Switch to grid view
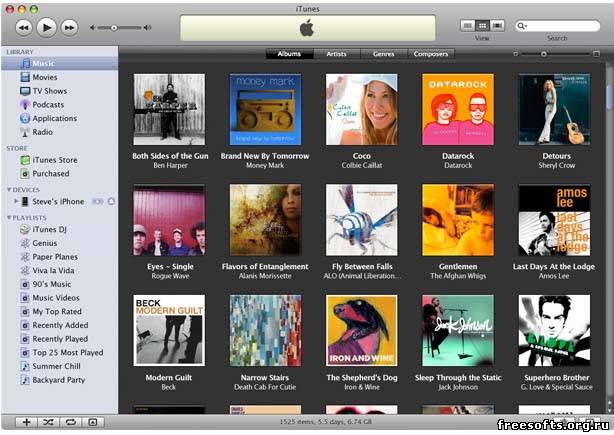 click(482, 25)
